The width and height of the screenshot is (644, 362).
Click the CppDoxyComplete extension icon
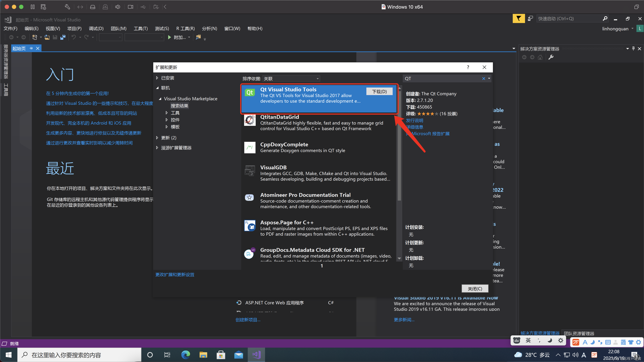click(x=250, y=148)
